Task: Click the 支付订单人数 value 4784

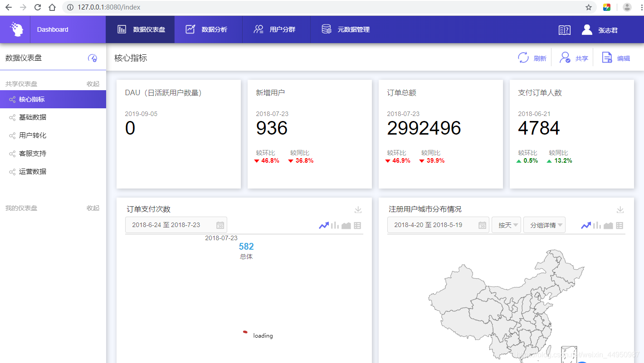Action: click(539, 128)
